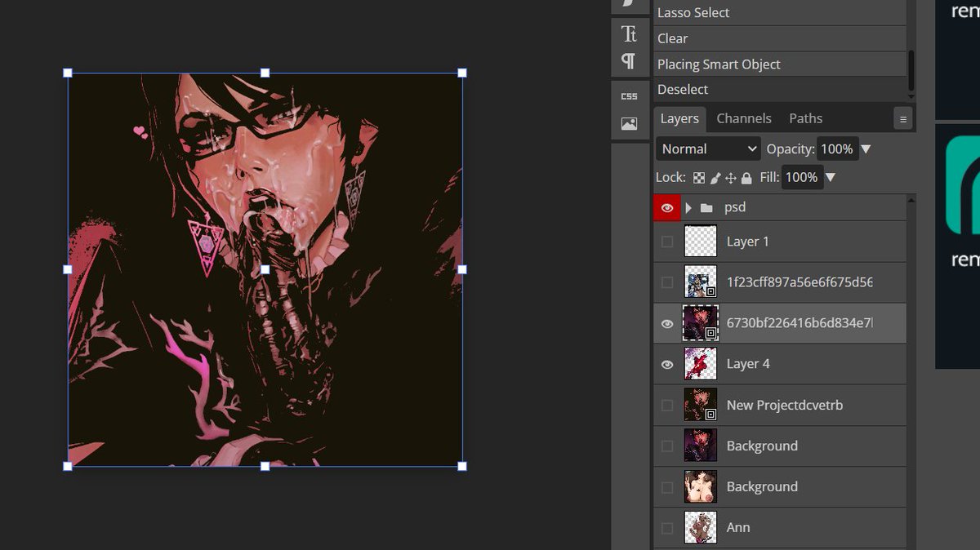Click bottom-right corner transform handle on canvas
980x550 pixels.
click(462, 466)
